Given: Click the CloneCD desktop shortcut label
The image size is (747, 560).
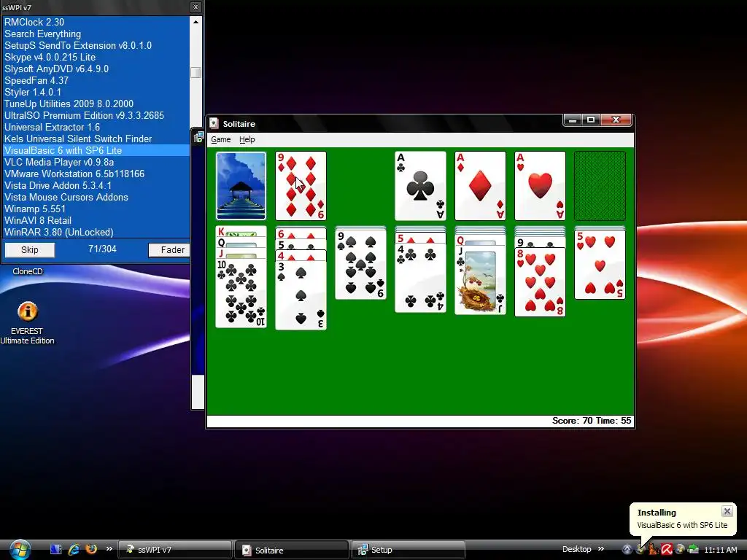Looking at the screenshot, I should pyautogui.click(x=28, y=271).
